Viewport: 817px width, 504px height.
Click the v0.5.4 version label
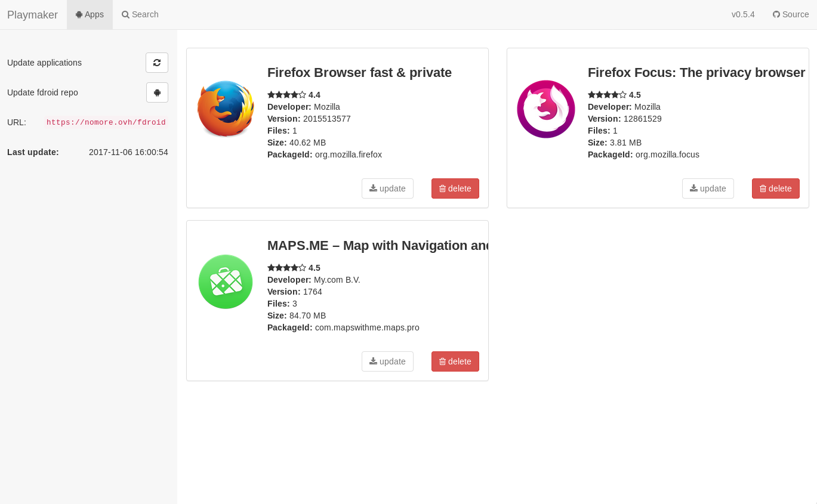tap(743, 14)
